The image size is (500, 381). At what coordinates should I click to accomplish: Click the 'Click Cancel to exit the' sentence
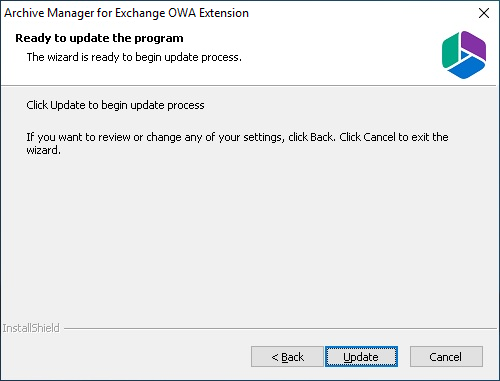[x=394, y=137]
